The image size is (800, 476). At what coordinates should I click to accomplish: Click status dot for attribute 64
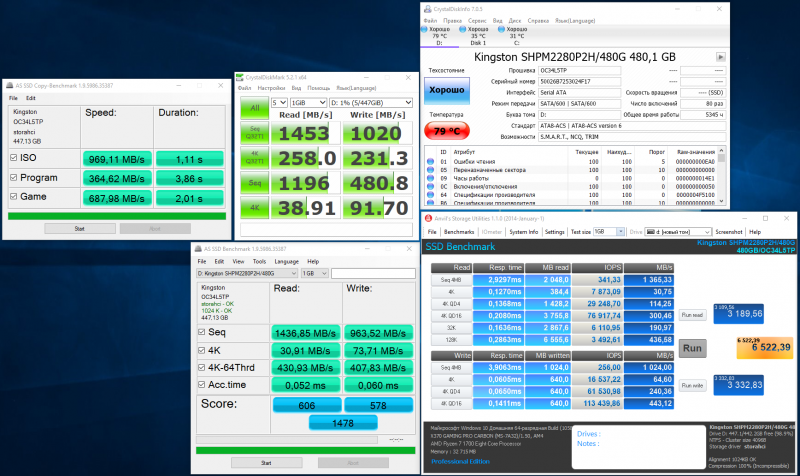click(x=431, y=194)
